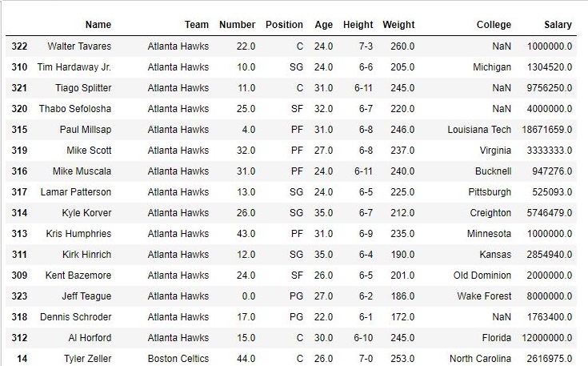Click the Wake Forest college cell

tap(484, 296)
